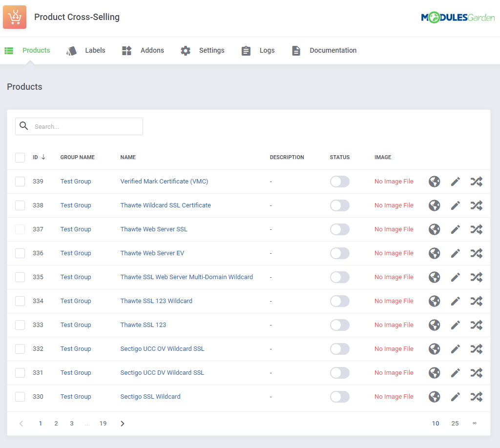
Task: Edit the Verified Mark Certificate (VMC) product
Action: (456, 182)
